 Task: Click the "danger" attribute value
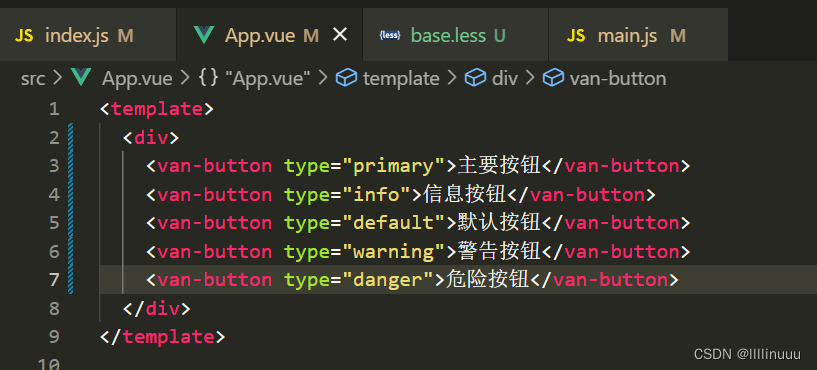click(388, 280)
